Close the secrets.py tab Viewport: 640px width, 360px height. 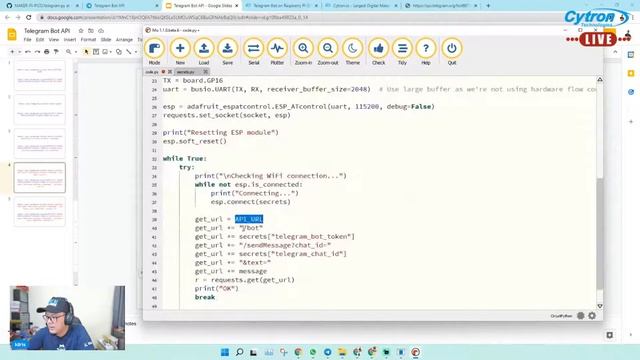(206, 72)
